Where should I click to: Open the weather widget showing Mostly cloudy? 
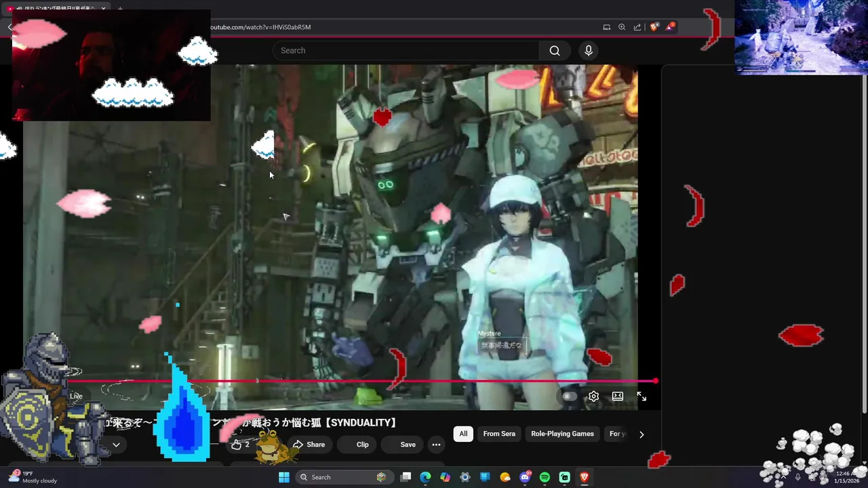point(33,477)
